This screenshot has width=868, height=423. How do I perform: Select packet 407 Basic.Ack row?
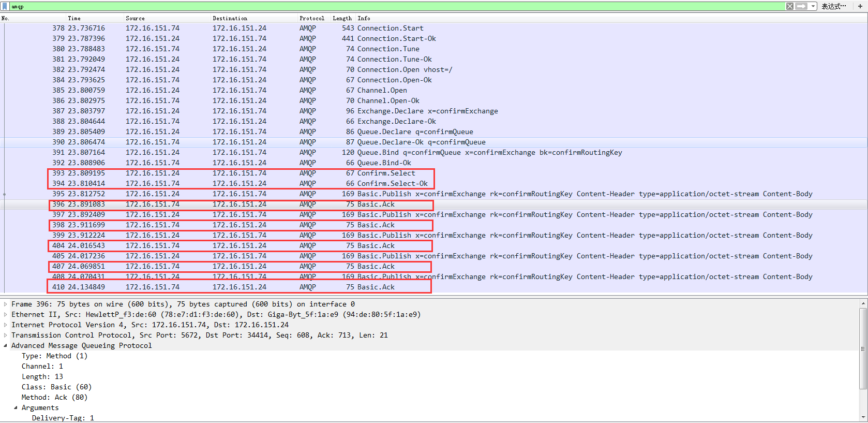(x=433, y=266)
